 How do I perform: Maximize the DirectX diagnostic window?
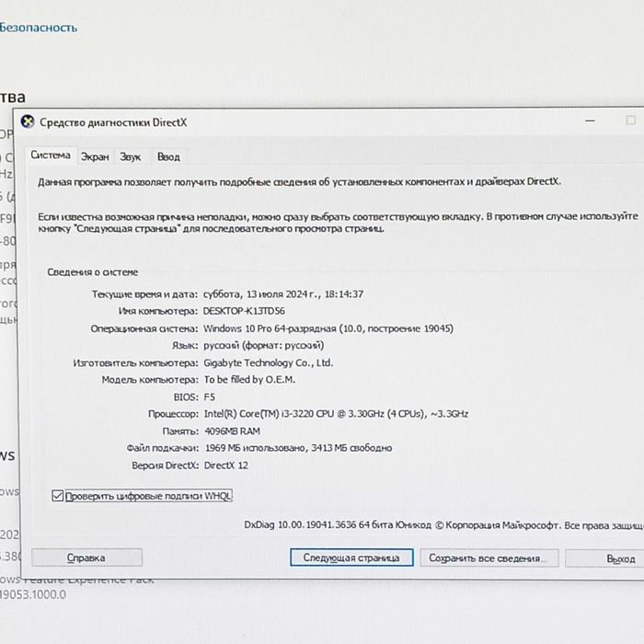(x=630, y=121)
